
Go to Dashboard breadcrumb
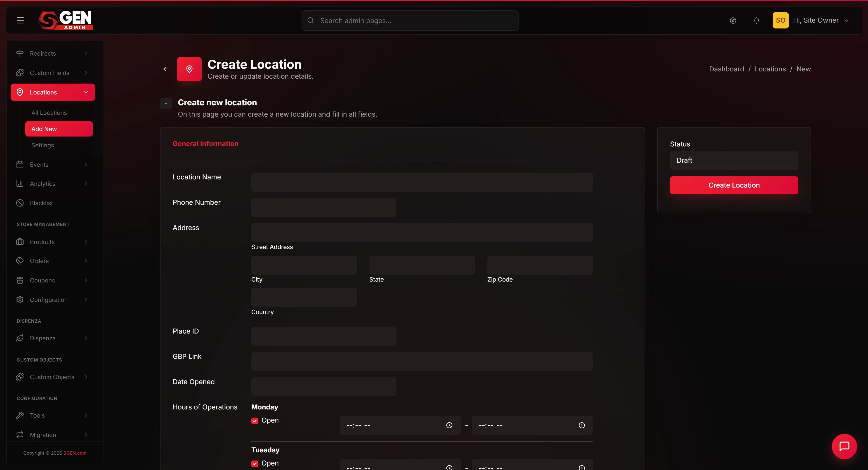pos(726,69)
